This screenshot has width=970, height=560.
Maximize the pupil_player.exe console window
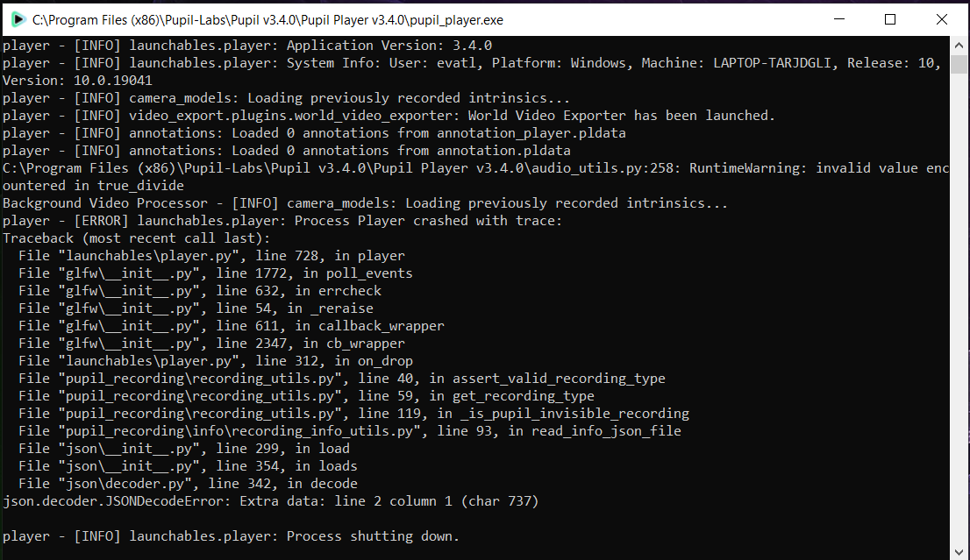point(890,19)
